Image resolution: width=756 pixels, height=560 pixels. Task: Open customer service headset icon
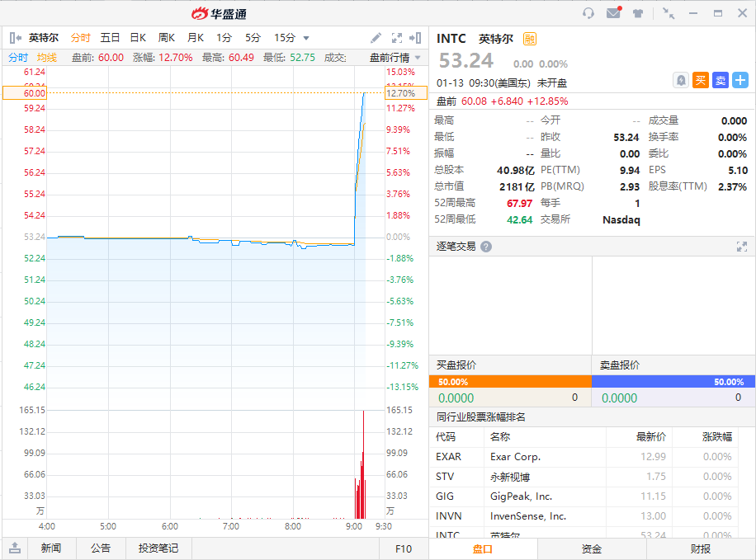tap(588, 13)
